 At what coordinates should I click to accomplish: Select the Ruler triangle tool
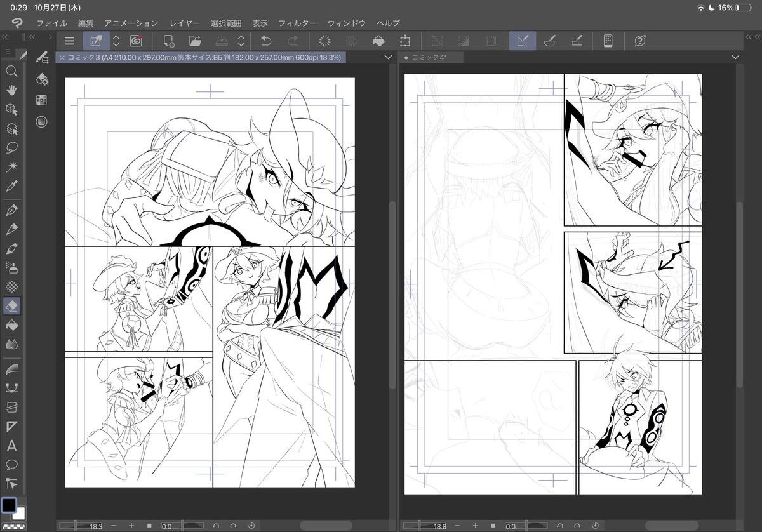click(11, 426)
